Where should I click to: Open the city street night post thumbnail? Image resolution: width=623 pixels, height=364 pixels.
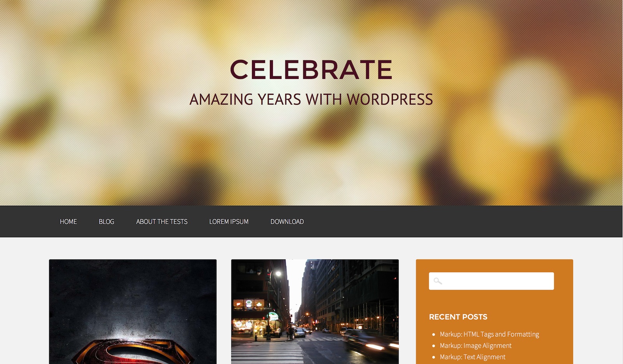tap(315, 311)
